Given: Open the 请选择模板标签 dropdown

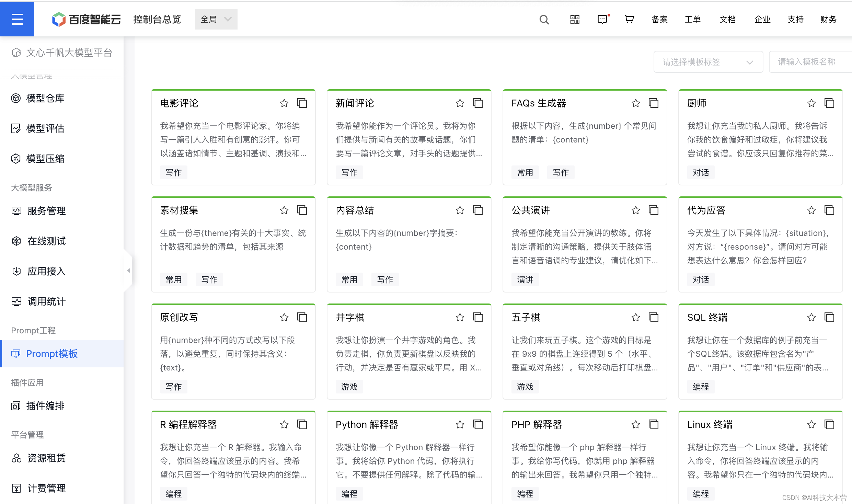Looking at the screenshot, I should point(708,62).
